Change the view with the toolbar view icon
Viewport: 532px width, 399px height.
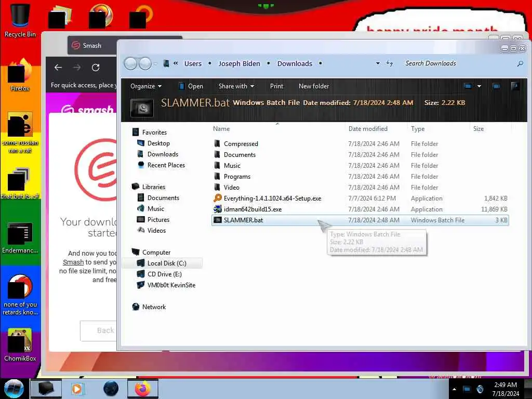click(468, 86)
